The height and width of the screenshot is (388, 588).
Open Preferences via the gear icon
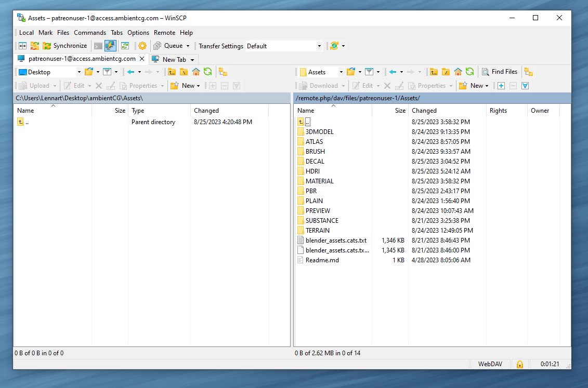(x=142, y=46)
